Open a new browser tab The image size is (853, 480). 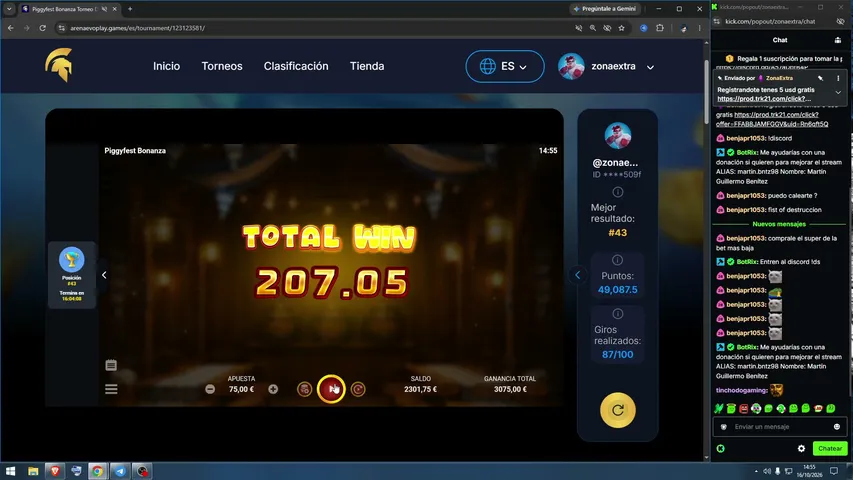click(130, 9)
